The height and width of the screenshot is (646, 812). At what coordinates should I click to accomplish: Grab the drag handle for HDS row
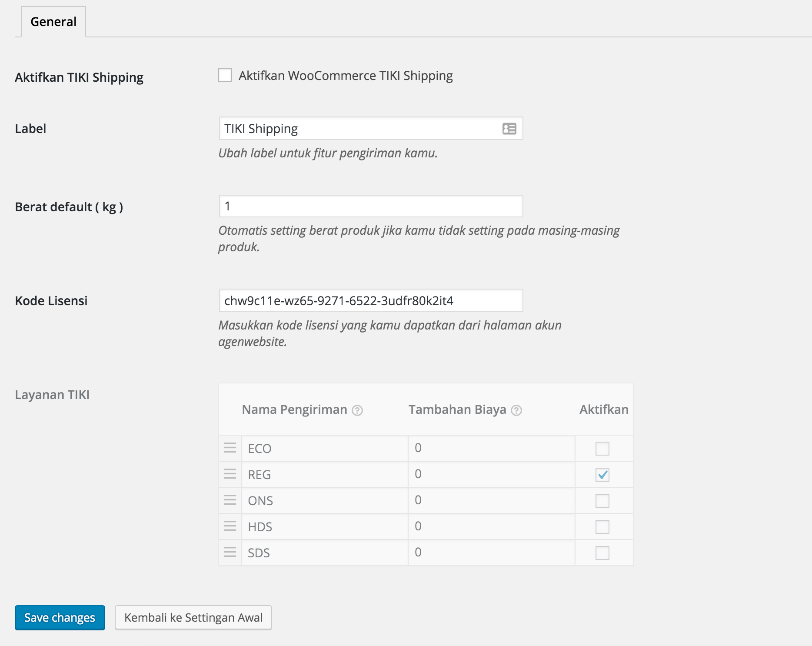[x=230, y=526]
